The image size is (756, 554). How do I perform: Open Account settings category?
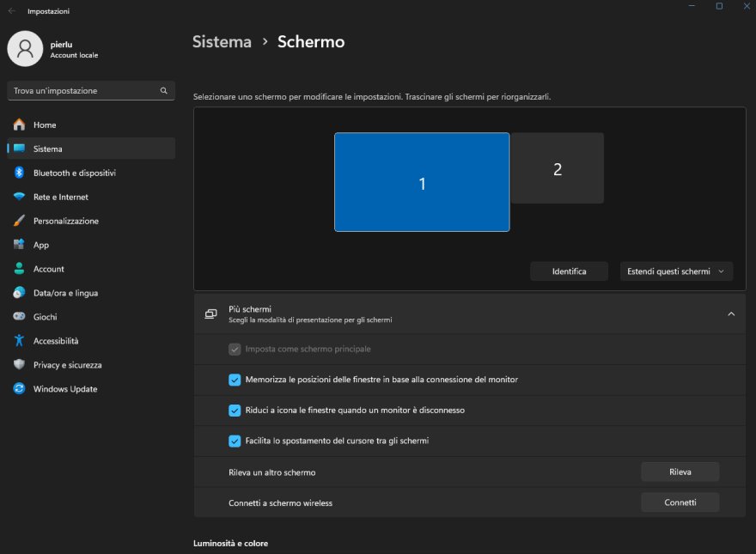click(x=91, y=269)
